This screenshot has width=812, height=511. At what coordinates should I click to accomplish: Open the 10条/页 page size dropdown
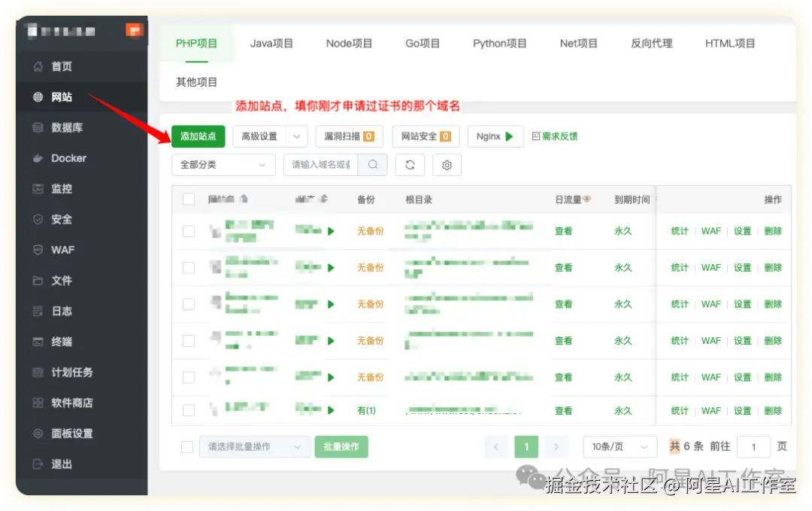pos(620,447)
